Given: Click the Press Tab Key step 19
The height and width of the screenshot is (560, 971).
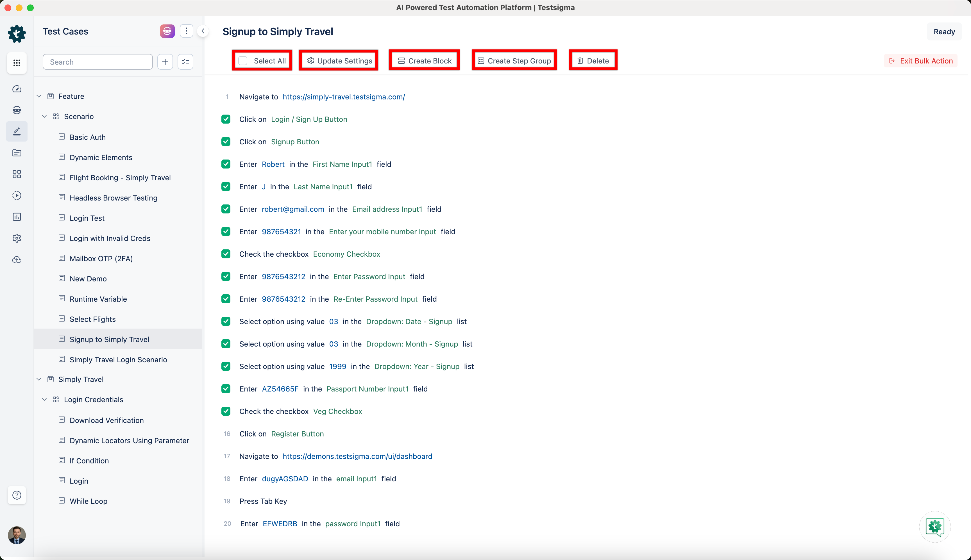Looking at the screenshot, I should 263,501.
